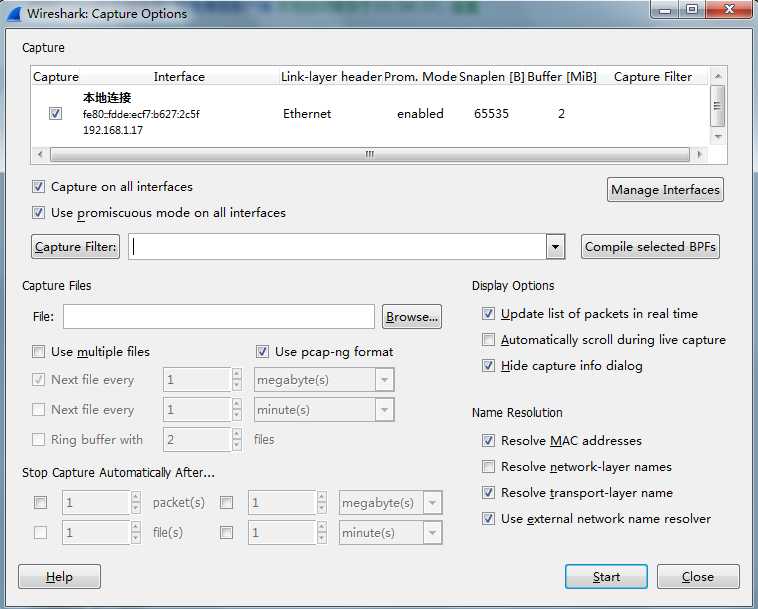
Task: Enable stop after file(s) checkbox
Action: (41, 533)
